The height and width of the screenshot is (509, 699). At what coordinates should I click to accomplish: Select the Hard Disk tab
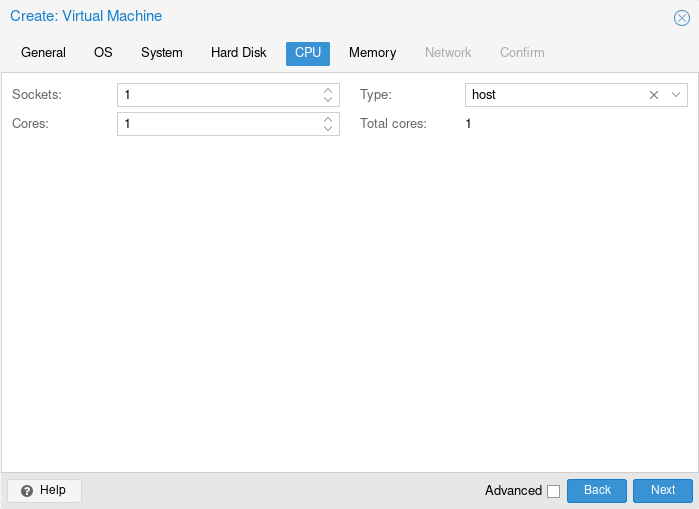coord(238,53)
